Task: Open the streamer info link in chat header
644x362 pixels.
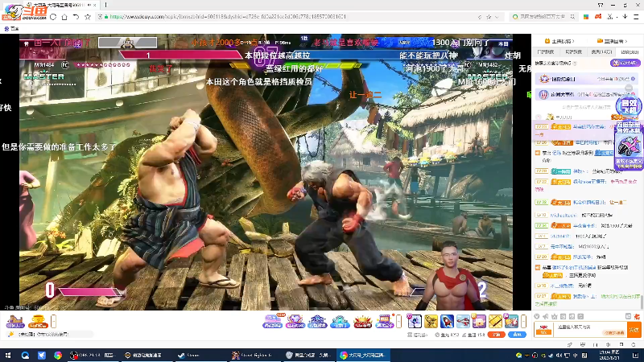Action: pos(559,41)
